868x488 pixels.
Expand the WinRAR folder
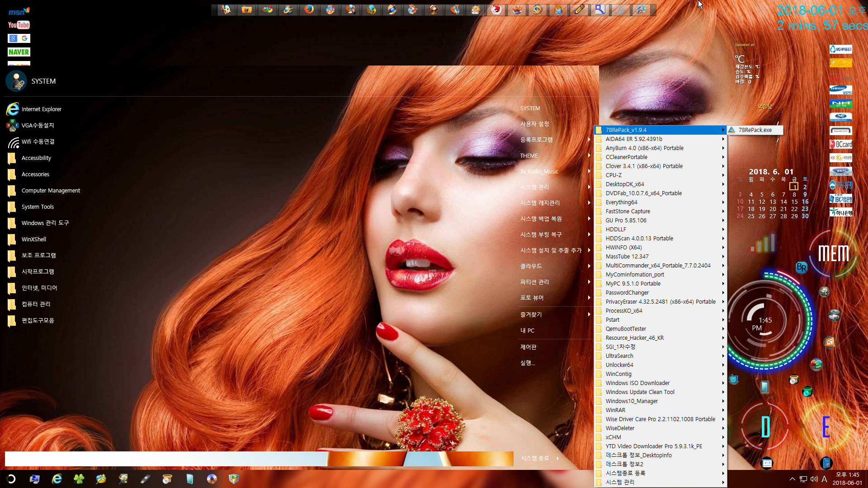[660, 410]
